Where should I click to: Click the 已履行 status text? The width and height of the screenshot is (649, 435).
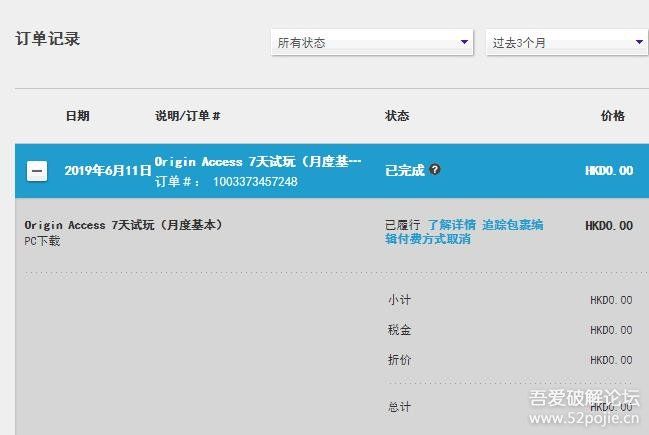(402, 225)
